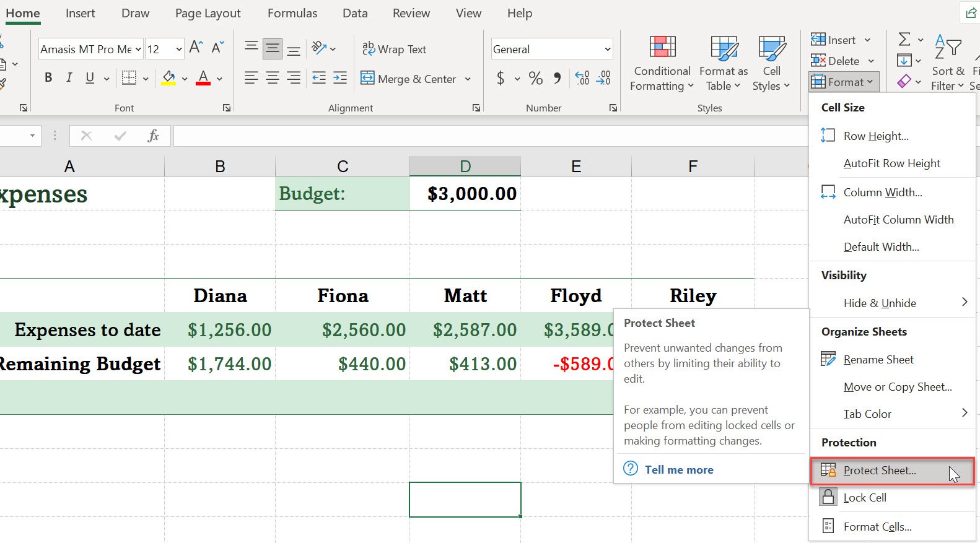Increase font size
980x543 pixels.
196,48
